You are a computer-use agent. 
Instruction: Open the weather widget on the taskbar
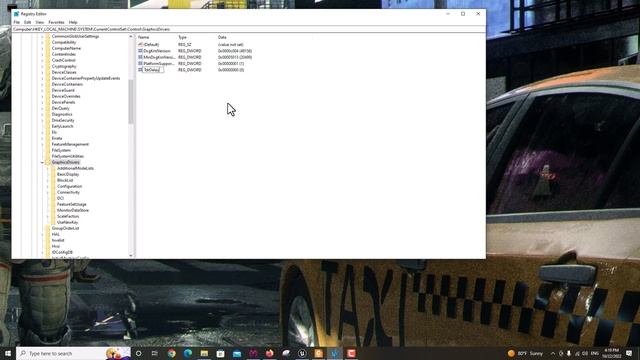click(526, 353)
